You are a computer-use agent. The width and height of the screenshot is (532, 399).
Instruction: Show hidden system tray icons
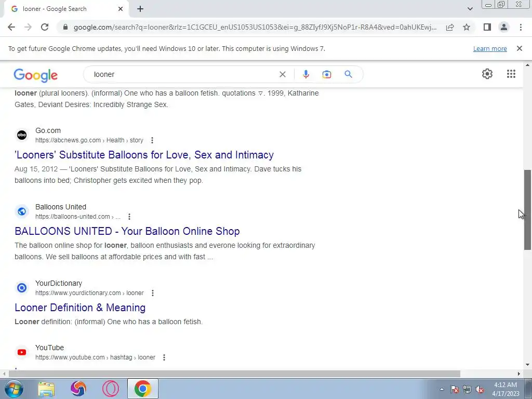(x=442, y=389)
